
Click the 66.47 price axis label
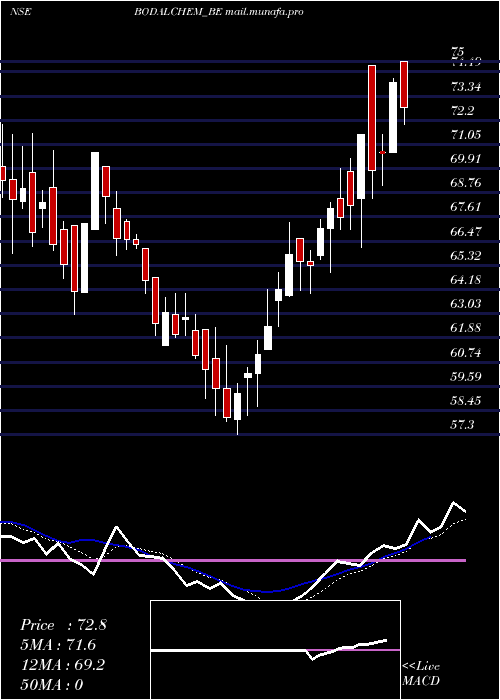[x=467, y=232]
